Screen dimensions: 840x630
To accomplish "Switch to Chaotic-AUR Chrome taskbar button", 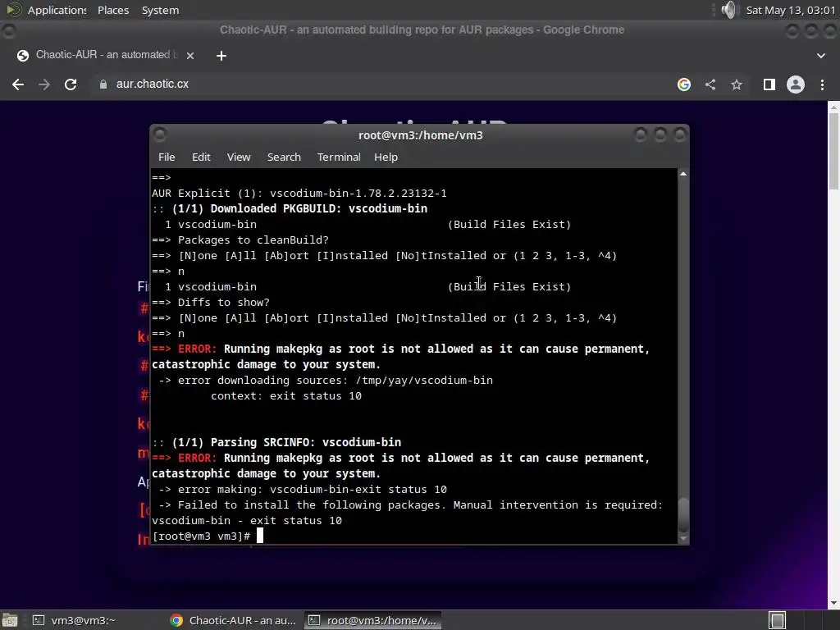I will point(233,620).
